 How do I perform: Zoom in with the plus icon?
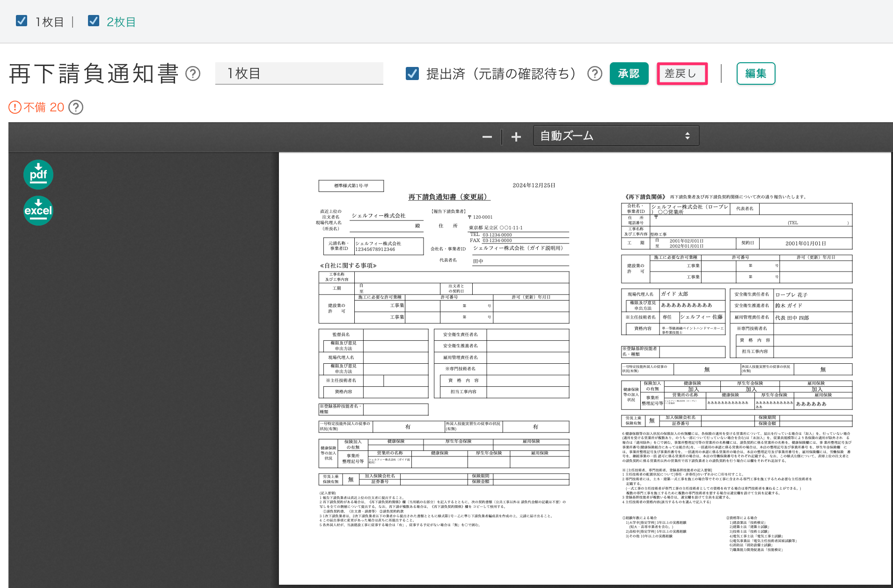tap(516, 137)
